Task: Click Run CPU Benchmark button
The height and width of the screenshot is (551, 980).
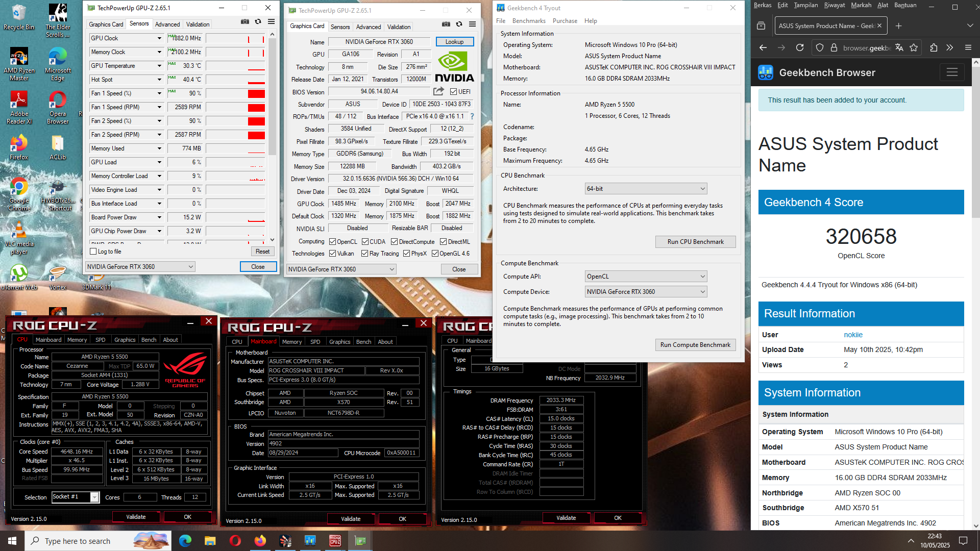Action: (x=695, y=242)
